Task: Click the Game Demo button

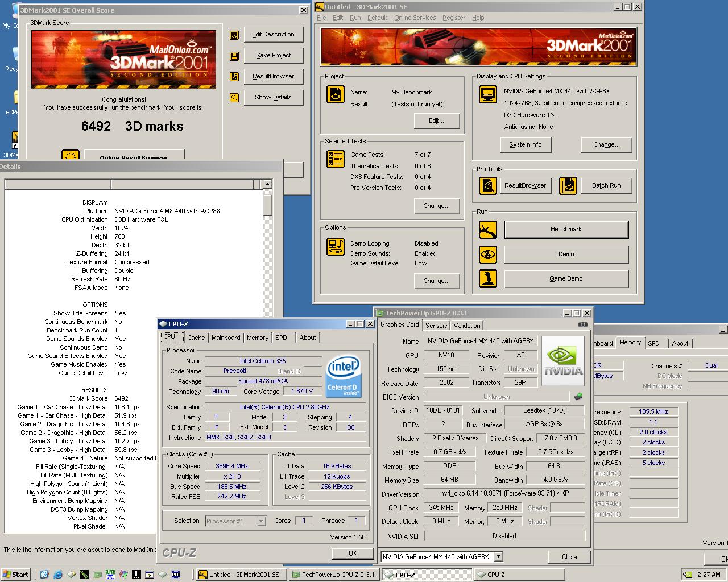Action: (x=566, y=279)
